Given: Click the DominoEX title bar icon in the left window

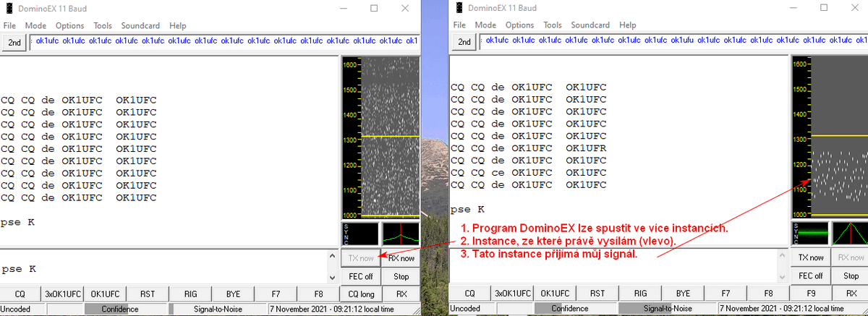Looking at the screenshot, I should click(x=8, y=9).
